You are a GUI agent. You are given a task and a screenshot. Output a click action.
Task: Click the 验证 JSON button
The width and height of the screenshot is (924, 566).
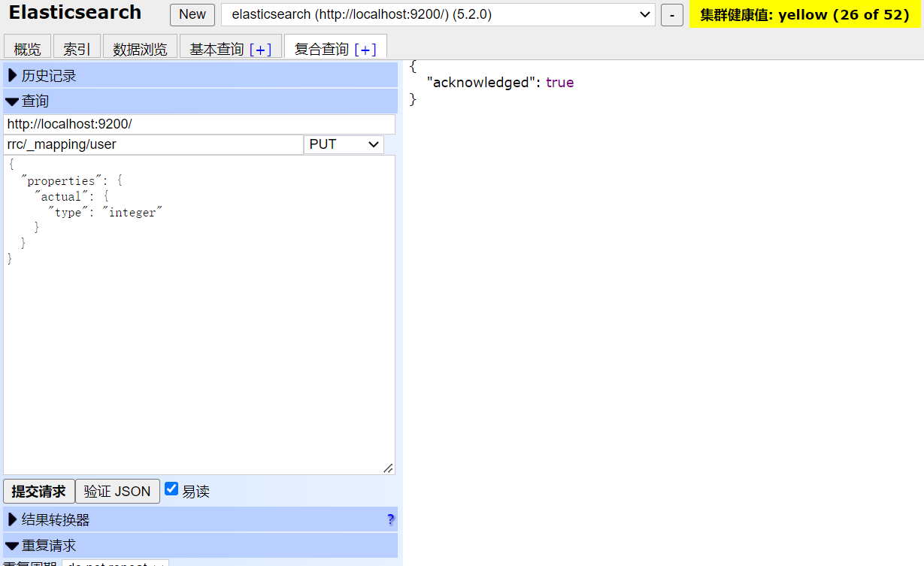coord(117,492)
